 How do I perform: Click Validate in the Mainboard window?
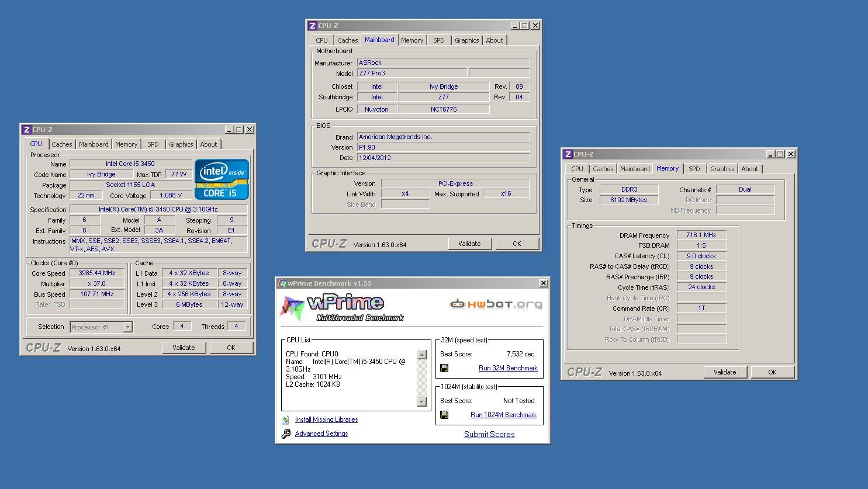pos(469,244)
